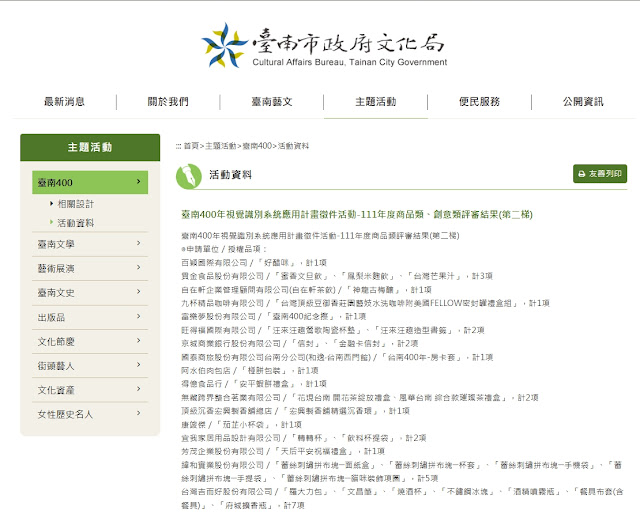This screenshot has height=521, width=640.
Task: Click the 友善列印 print button
Action: [x=600, y=174]
